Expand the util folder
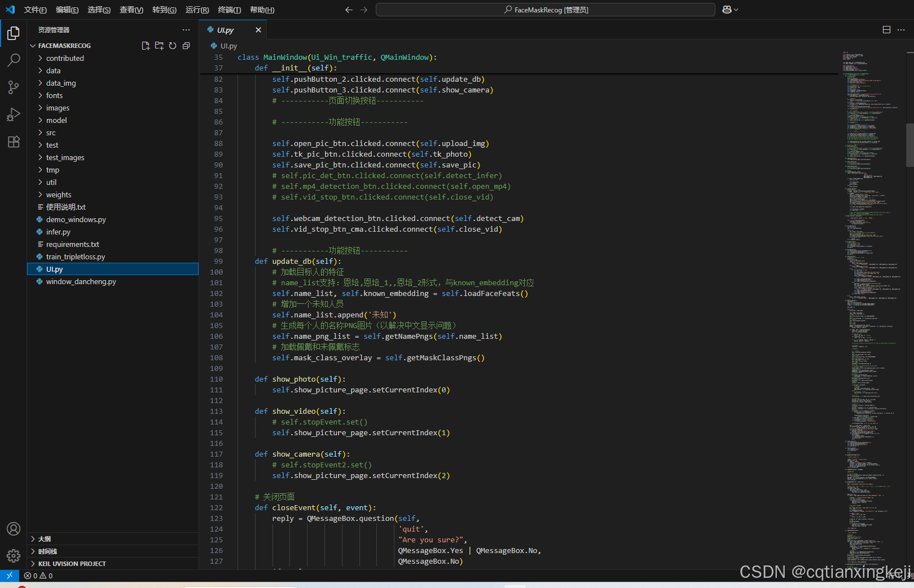Screen dimensions: 914x588 (x=113, y=182)
